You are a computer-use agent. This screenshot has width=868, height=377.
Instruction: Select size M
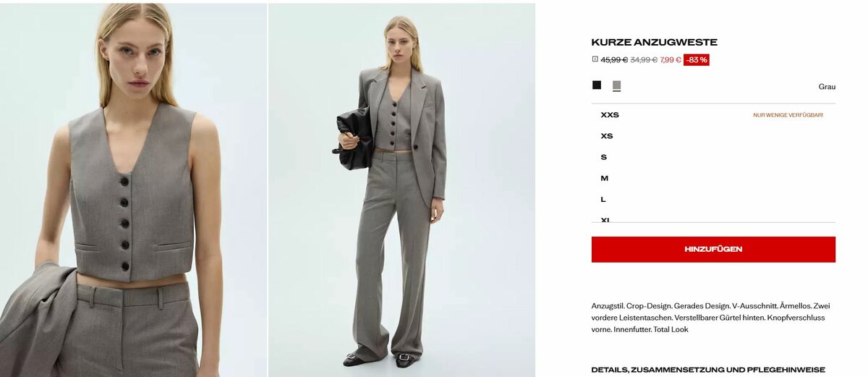click(713, 178)
